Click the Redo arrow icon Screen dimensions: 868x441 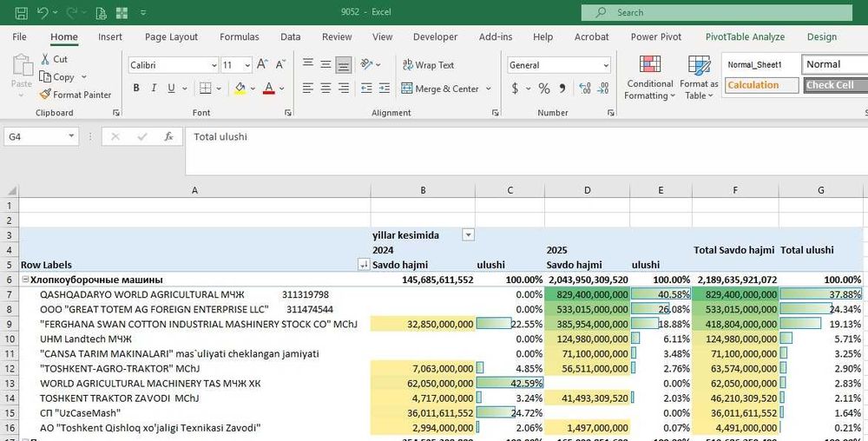[x=71, y=12]
